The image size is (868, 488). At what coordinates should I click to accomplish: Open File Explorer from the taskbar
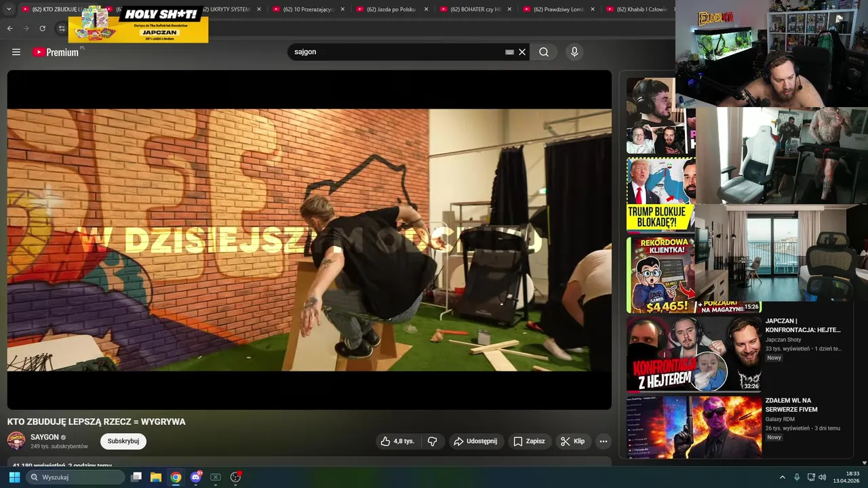[x=156, y=477]
